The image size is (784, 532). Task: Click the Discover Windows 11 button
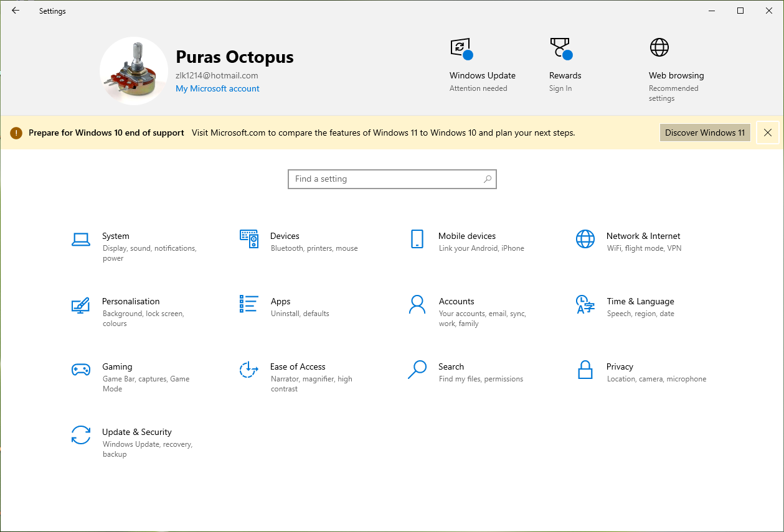[705, 133]
